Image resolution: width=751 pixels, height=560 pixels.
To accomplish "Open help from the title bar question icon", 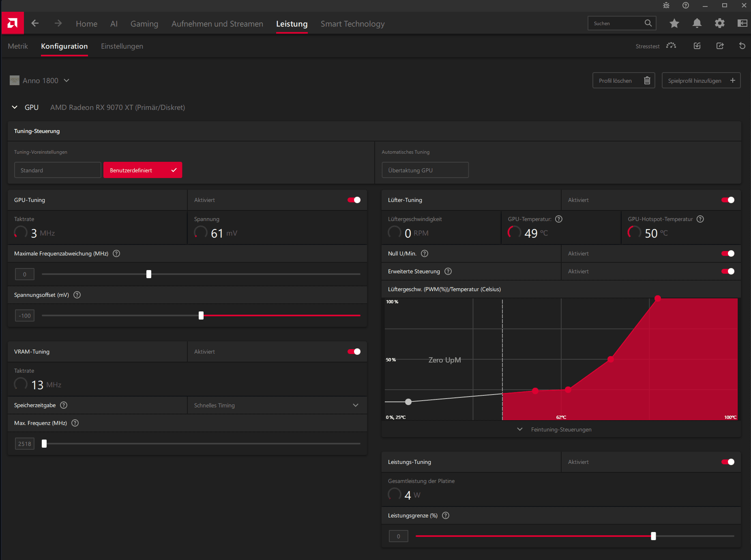I will (x=686, y=5).
